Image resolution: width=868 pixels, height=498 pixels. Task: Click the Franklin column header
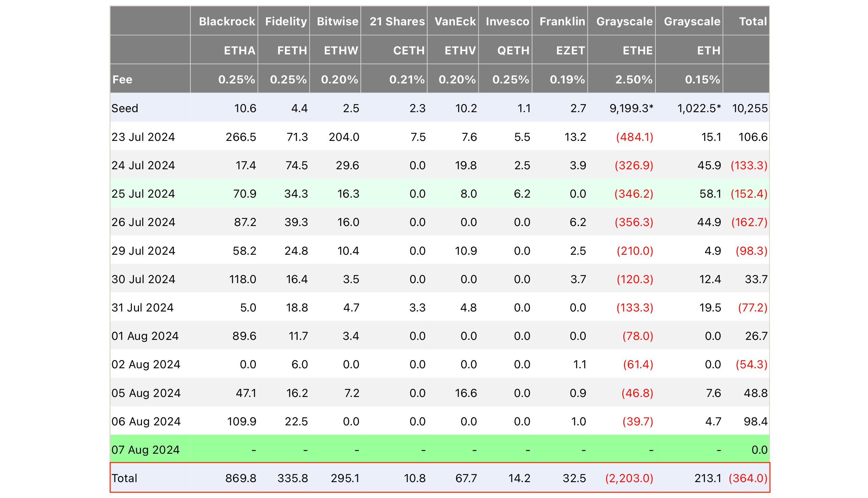(562, 21)
